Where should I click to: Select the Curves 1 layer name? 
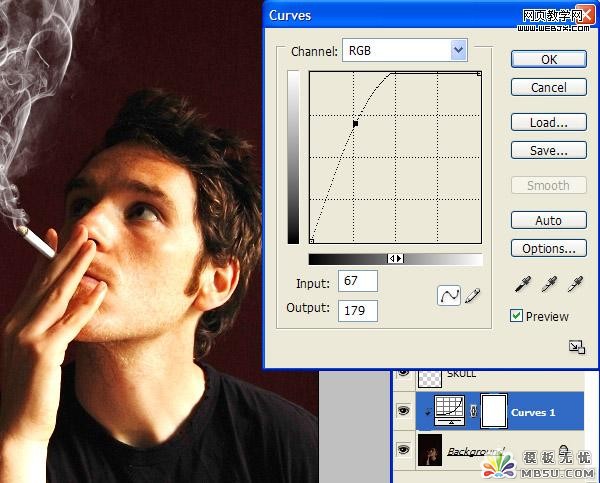tap(533, 413)
